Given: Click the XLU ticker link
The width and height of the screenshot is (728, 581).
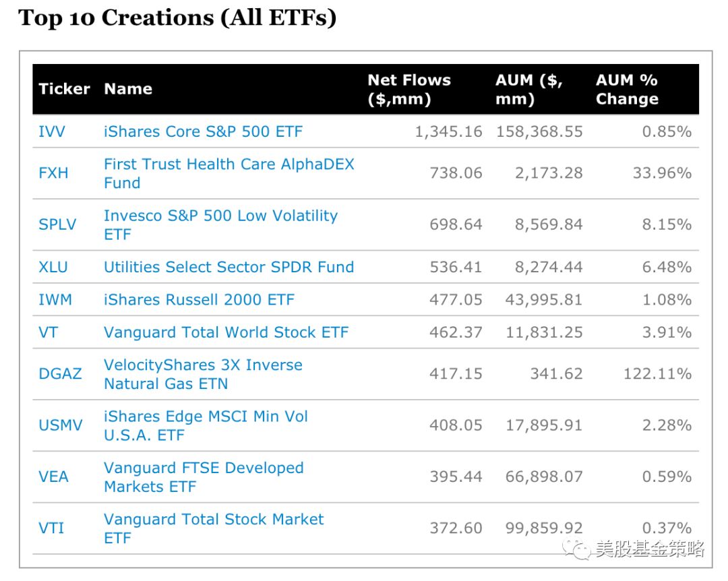Looking at the screenshot, I should (53, 267).
